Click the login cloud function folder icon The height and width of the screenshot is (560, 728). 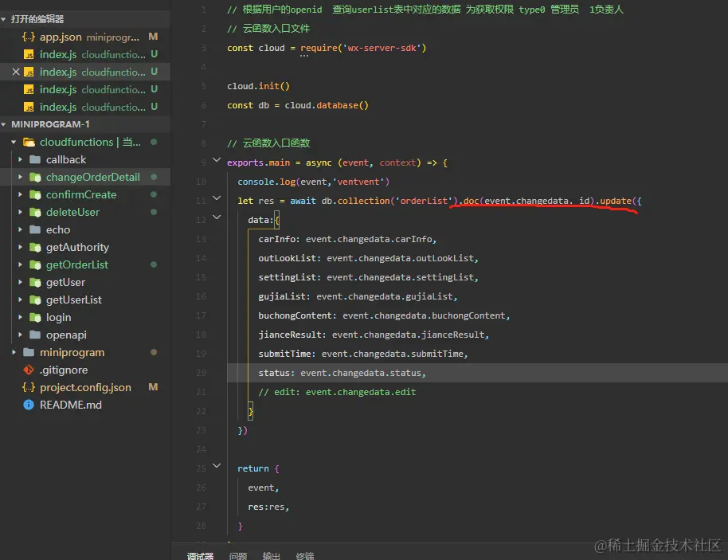(x=35, y=317)
